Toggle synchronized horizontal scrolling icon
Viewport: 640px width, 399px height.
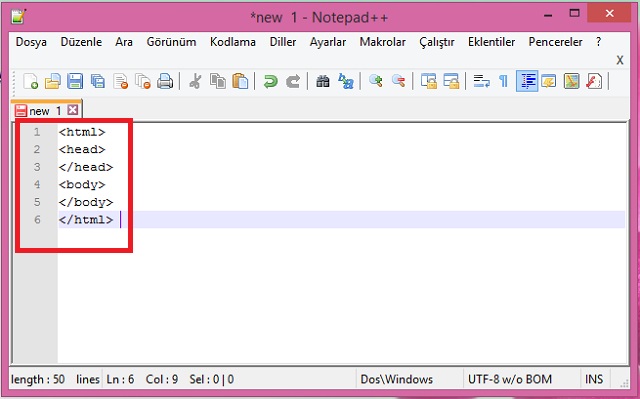[451, 81]
